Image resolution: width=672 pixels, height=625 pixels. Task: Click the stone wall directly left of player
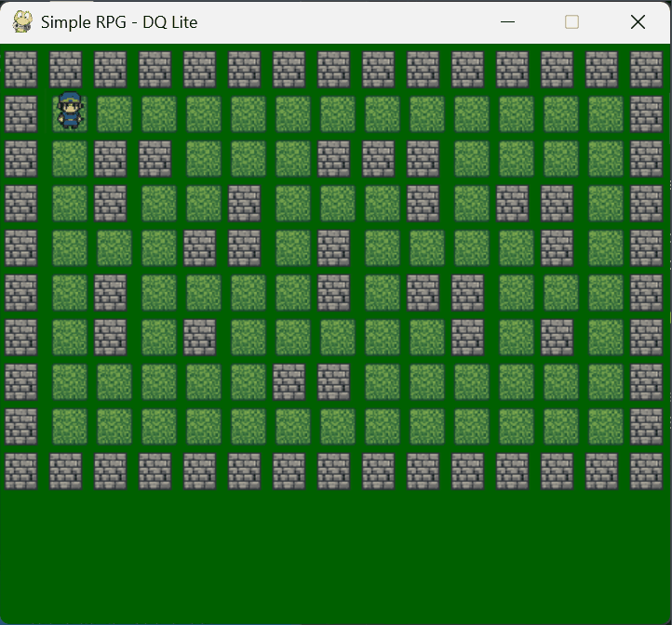coord(20,114)
